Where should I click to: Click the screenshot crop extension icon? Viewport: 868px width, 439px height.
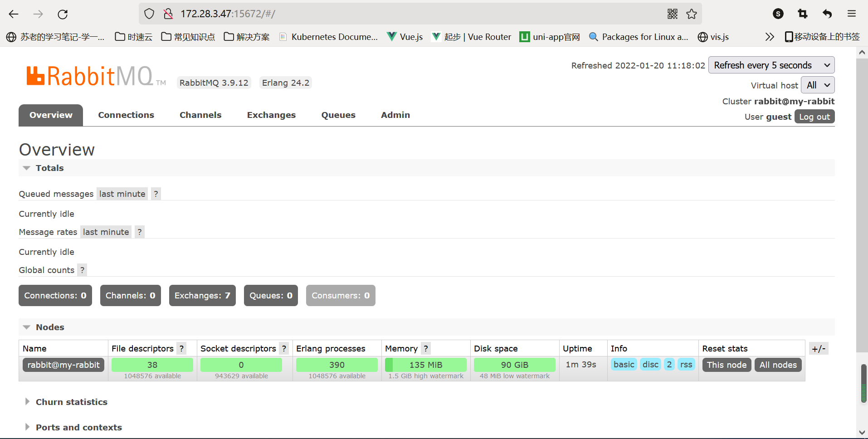tap(803, 14)
